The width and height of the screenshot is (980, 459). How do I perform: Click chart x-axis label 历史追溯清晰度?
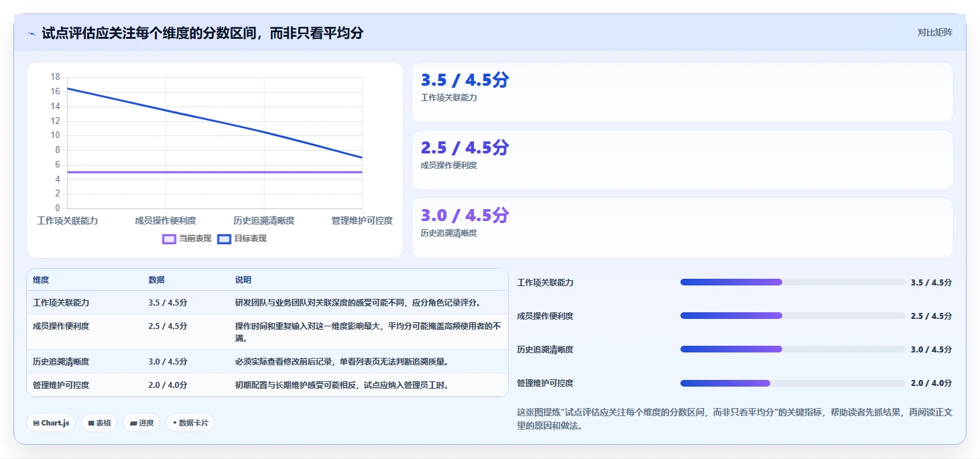click(x=264, y=220)
